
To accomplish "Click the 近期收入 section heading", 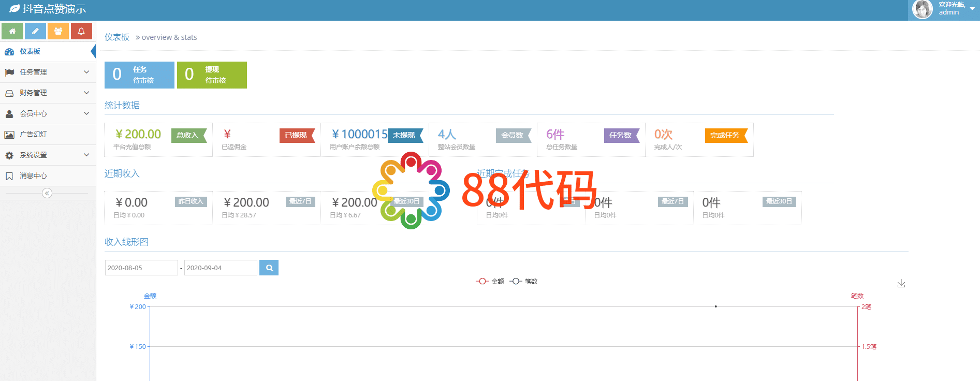I will (x=122, y=173).
